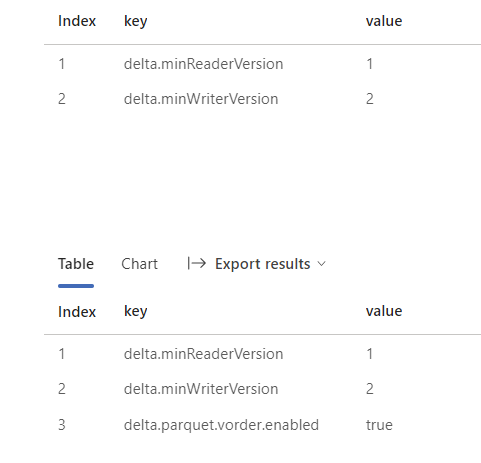Select delta.minReaderVersion in the bottom table

203,354
